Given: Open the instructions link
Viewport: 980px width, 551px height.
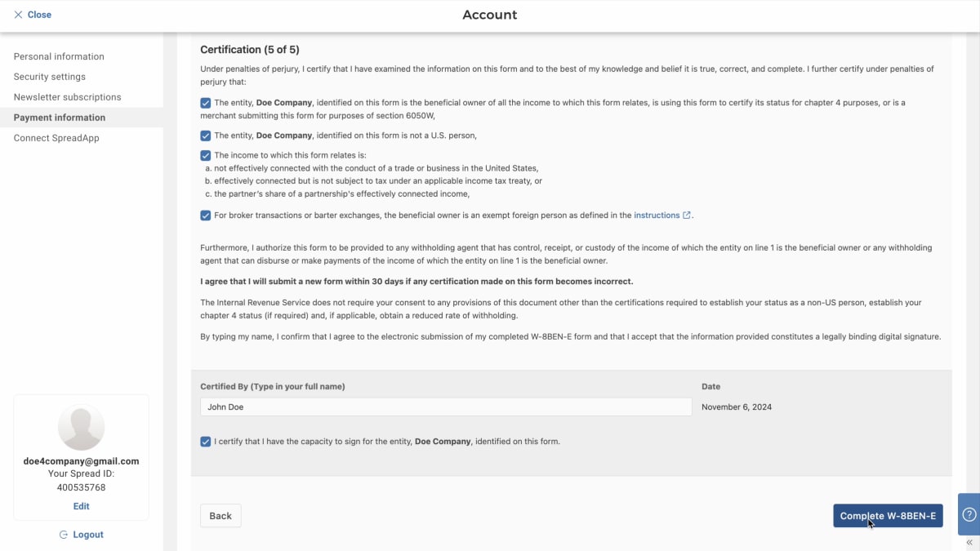Looking at the screenshot, I should click(x=657, y=216).
